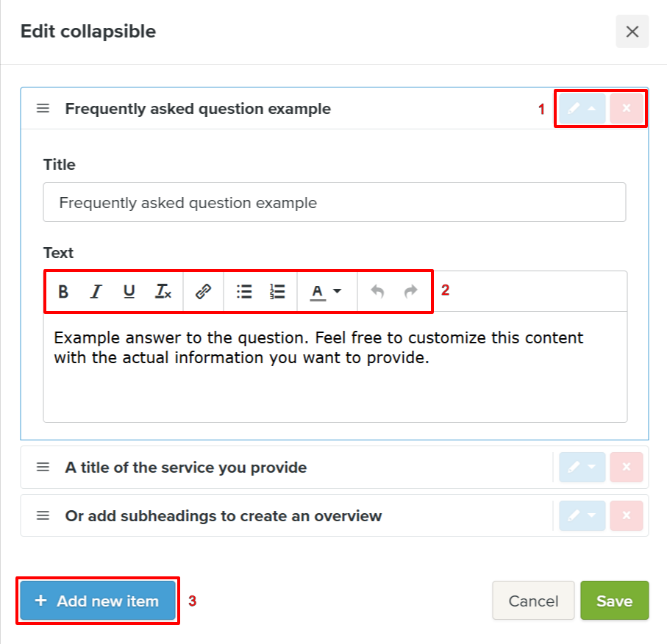The width and height of the screenshot is (667, 644).
Task: Collapse the Frequently asked question item editor
Action: (x=582, y=109)
